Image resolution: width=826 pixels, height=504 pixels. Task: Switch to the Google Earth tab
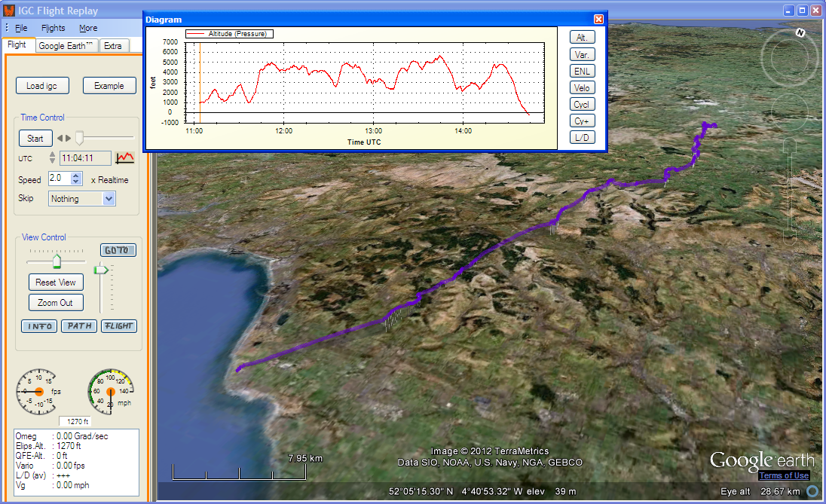point(66,46)
